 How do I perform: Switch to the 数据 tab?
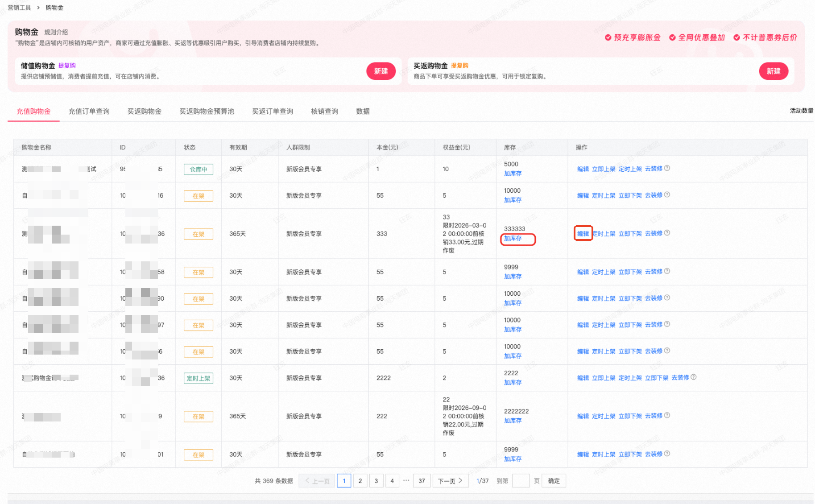363,112
